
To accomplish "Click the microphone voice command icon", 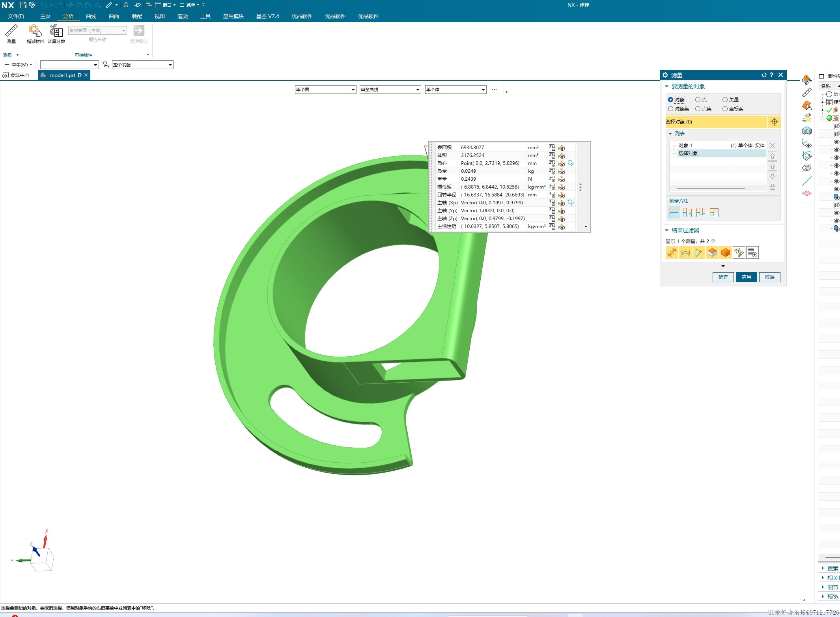I will tap(126, 5).
